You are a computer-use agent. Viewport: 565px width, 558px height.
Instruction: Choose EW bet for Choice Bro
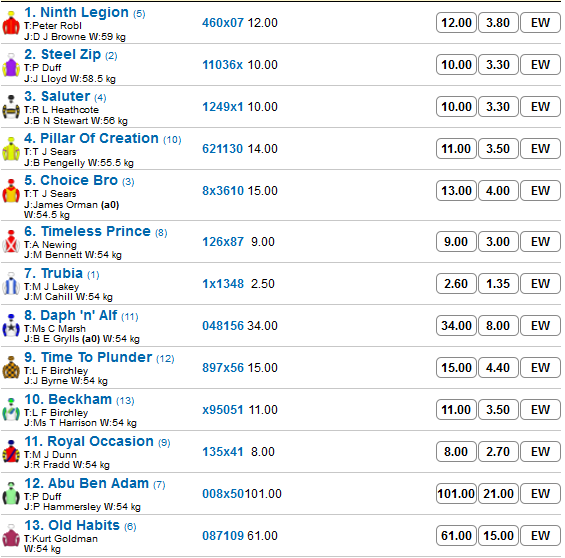[540, 191]
